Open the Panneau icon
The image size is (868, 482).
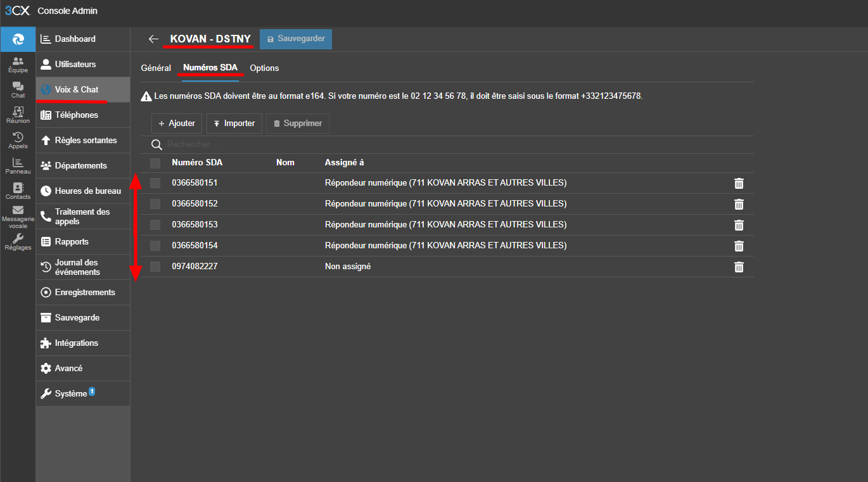pyautogui.click(x=18, y=166)
